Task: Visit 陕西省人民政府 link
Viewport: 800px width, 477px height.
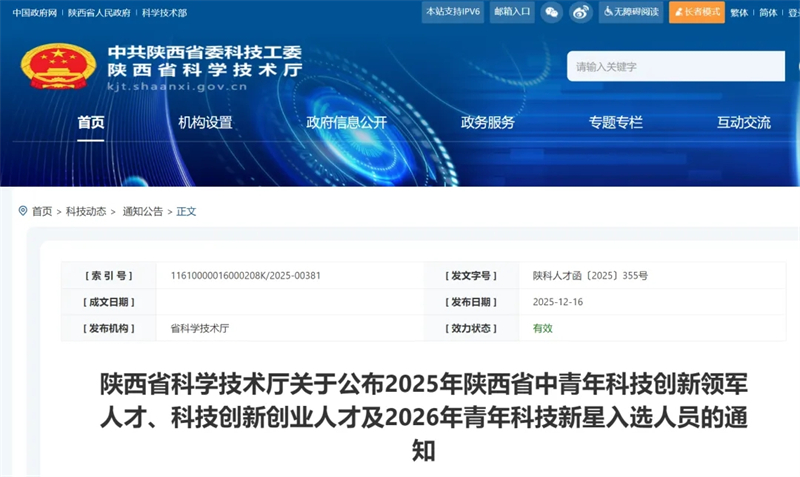Action: coord(99,13)
